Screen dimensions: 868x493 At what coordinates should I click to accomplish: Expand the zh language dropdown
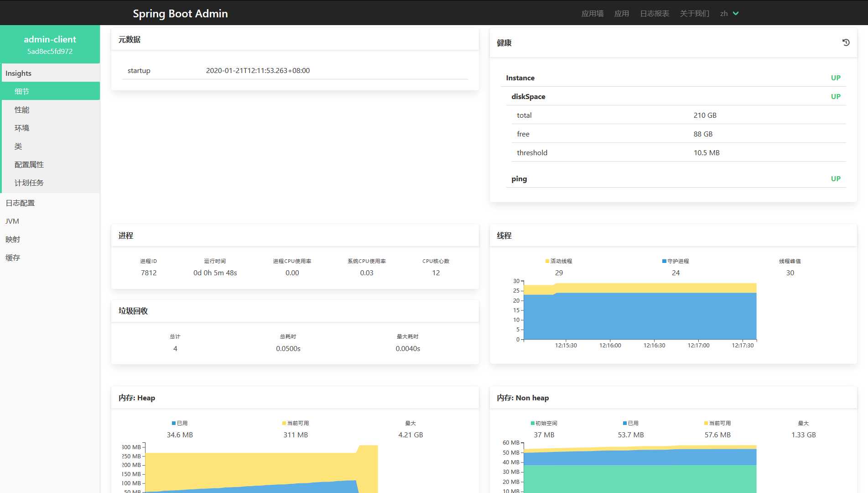tap(729, 14)
